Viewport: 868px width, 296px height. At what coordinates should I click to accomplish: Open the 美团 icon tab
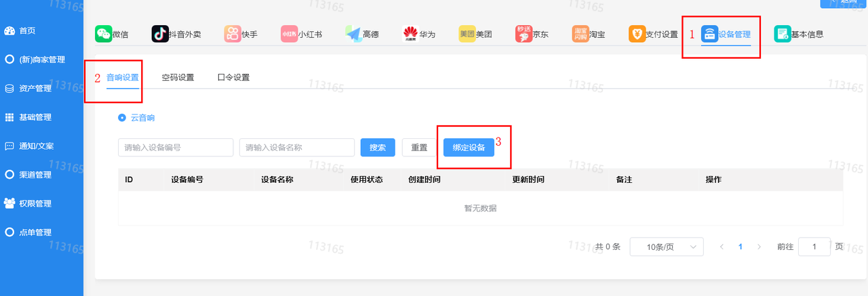467,34
